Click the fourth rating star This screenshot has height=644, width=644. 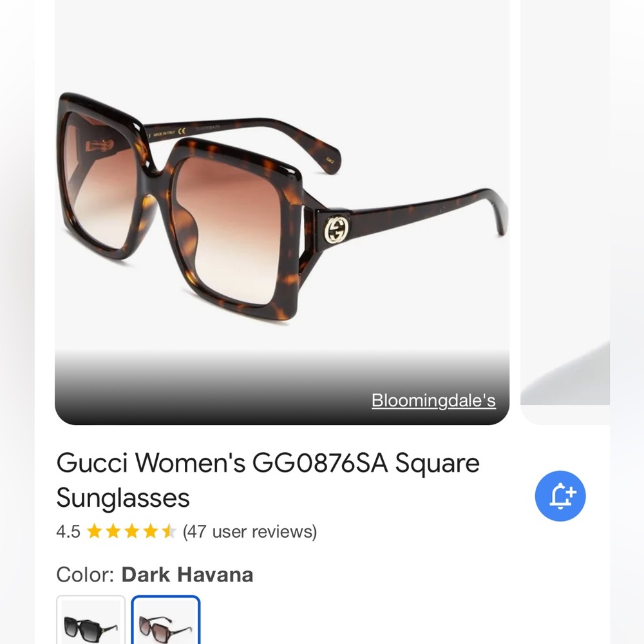click(151, 532)
